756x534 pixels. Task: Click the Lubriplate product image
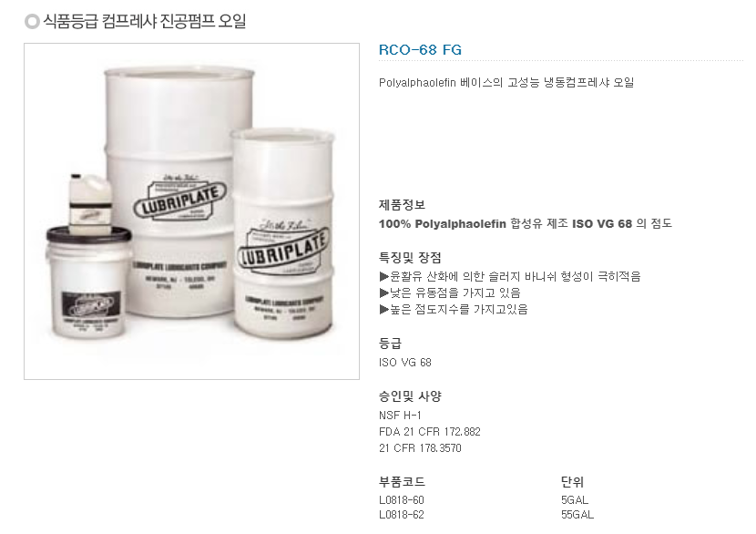pyautogui.click(x=191, y=211)
